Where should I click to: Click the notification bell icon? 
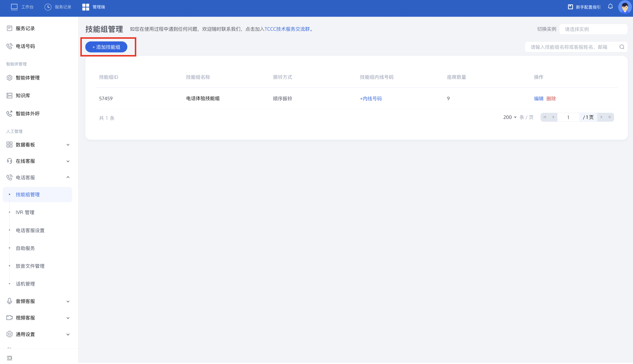(x=610, y=7)
